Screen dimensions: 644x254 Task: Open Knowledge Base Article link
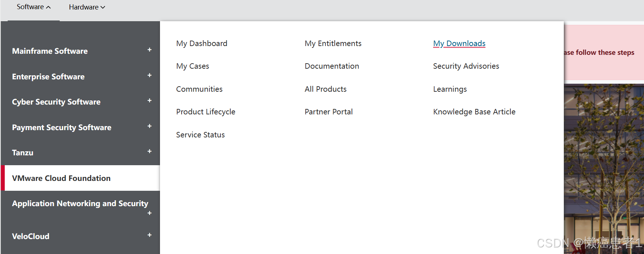[474, 112]
